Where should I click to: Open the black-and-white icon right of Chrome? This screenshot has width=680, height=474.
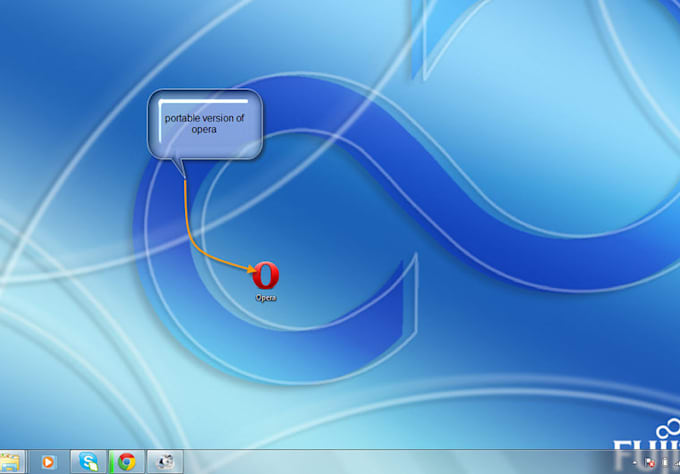pos(165,462)
